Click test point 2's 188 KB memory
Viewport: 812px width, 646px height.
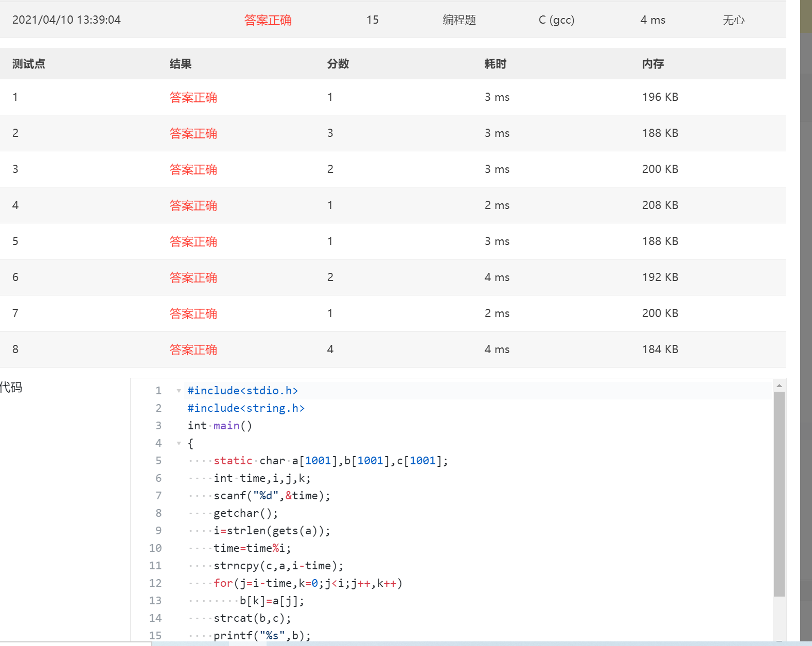(x=660, y=133)
